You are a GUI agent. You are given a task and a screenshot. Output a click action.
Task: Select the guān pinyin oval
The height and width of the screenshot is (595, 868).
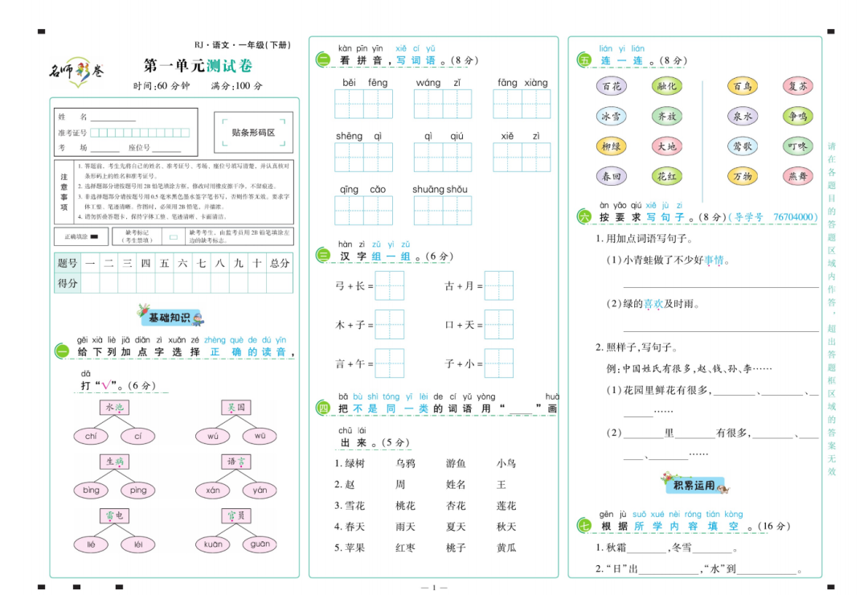pyautogui.click(x=260, y=544)
